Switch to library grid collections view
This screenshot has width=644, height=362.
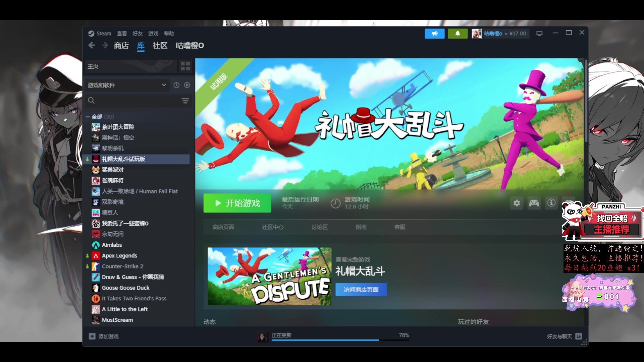pyautogui.click(x=185, y=66)
